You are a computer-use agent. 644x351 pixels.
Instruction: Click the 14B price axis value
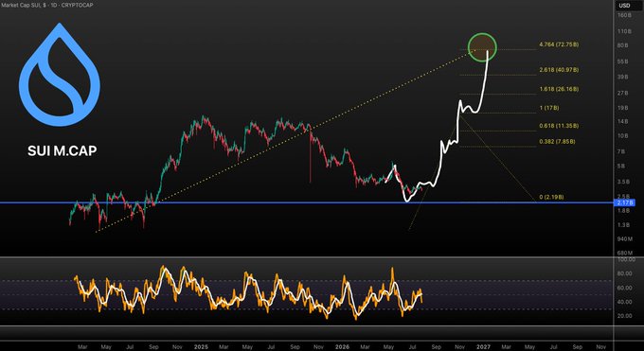(x=623, y=121)
